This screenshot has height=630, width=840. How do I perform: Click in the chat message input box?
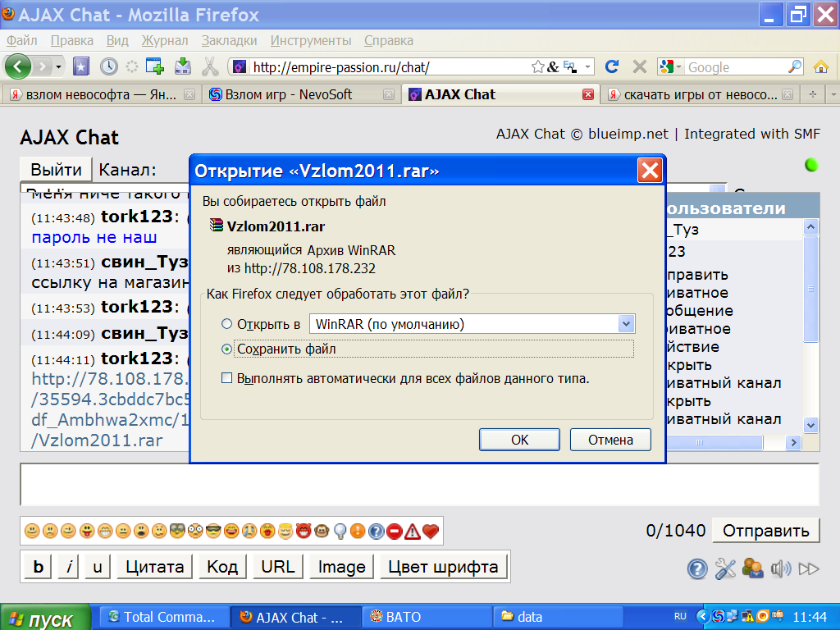coord(419,485)
